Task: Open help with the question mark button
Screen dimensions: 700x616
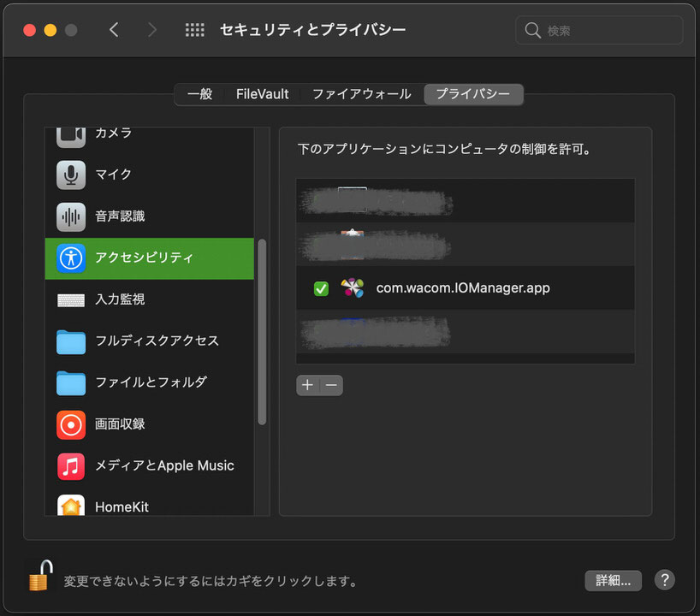Action: click(x=664, y=580)
